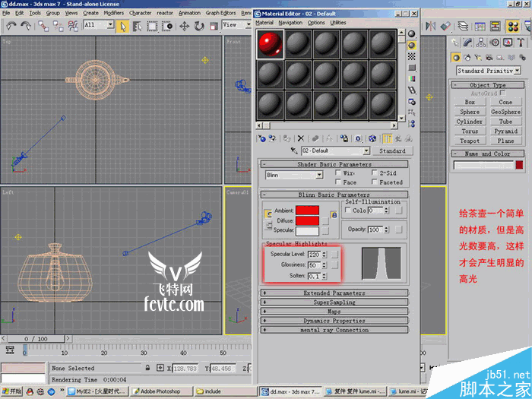Click the Mirror tool in main toolbar
Viewport: 532px width, 399px height.
[431, 26]
